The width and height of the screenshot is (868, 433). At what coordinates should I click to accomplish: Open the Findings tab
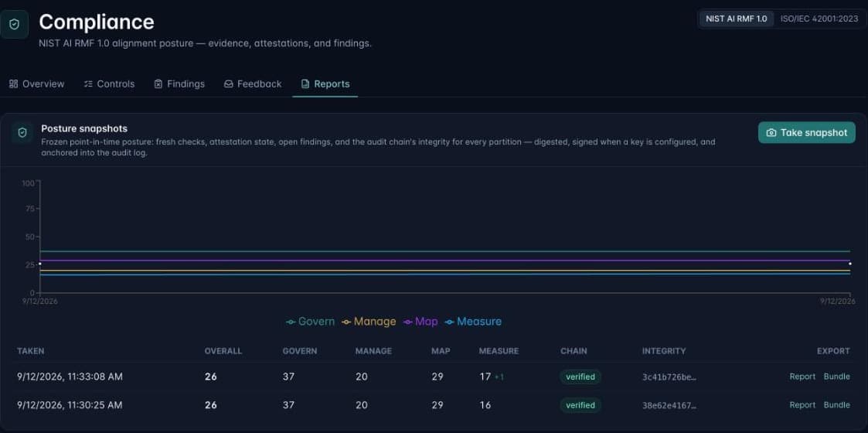point(179,84)
